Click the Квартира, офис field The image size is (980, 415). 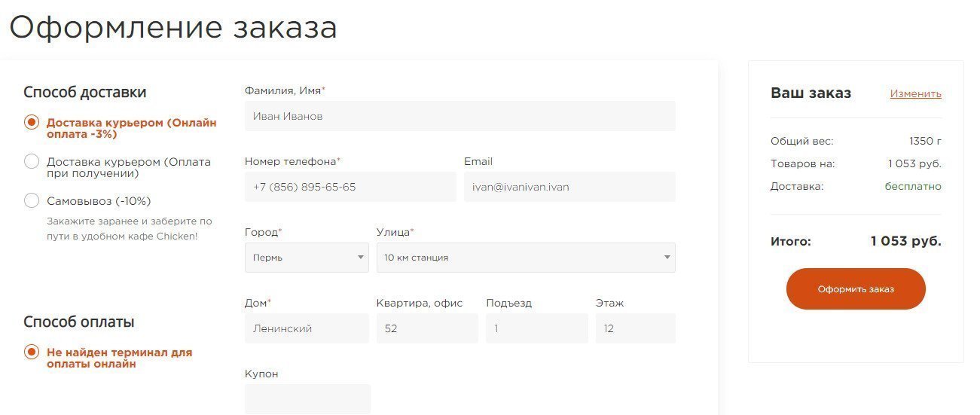[427, 328]
